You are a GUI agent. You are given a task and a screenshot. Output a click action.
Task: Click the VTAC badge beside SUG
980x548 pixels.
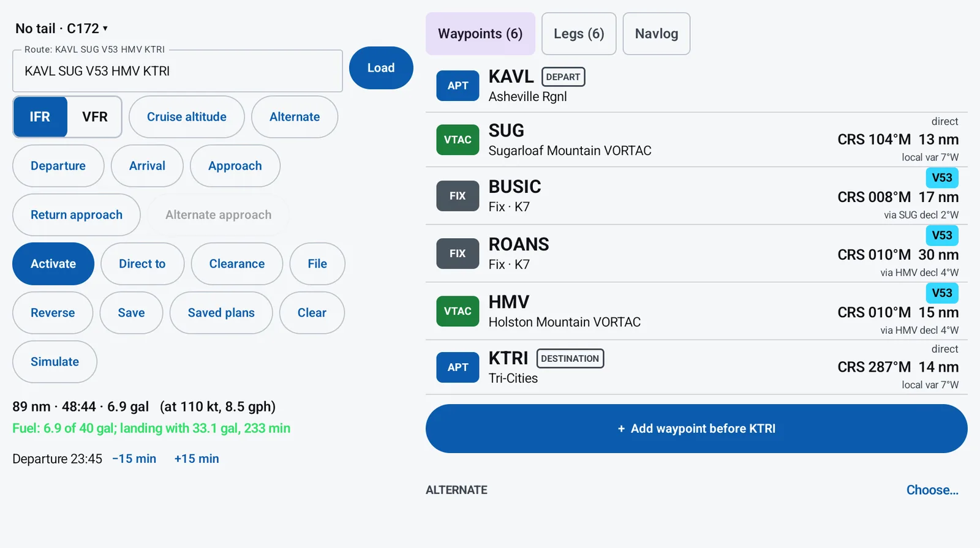click(458, 140)
